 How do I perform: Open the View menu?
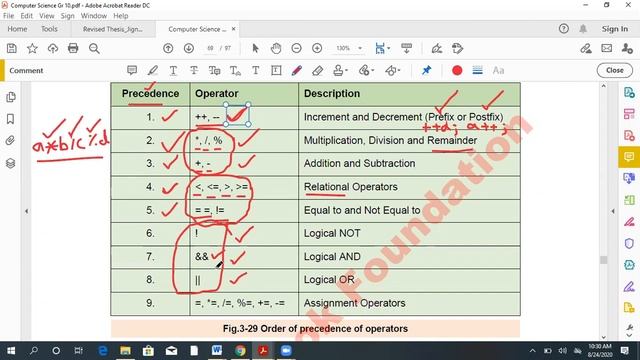point(47,16)
